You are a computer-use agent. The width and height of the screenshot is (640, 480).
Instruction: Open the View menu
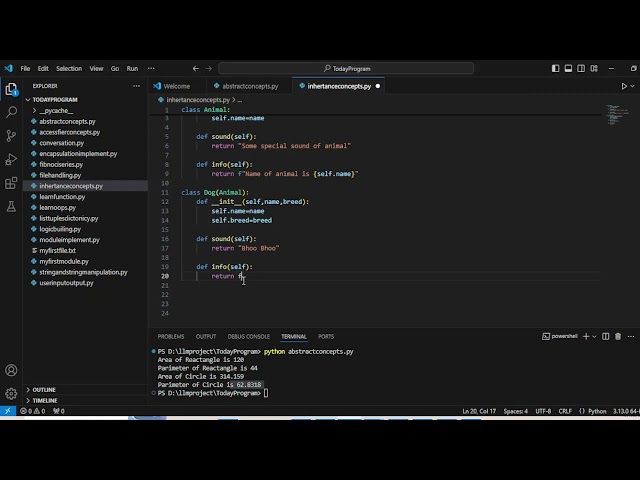96,69
